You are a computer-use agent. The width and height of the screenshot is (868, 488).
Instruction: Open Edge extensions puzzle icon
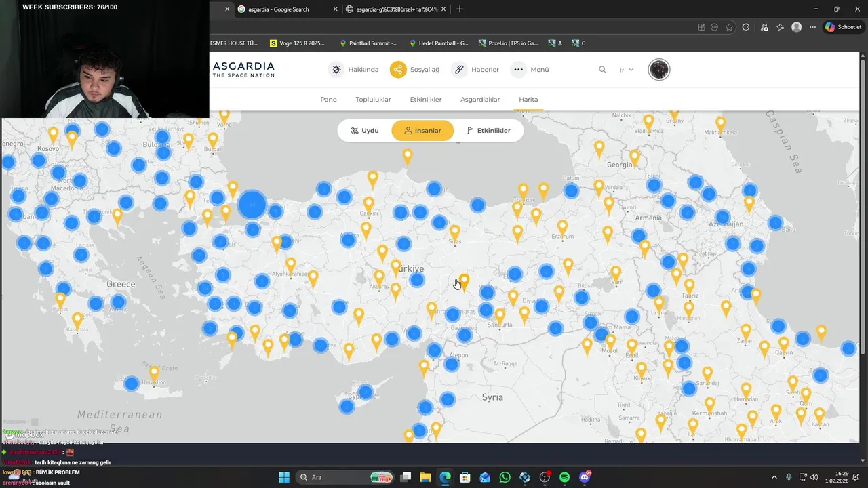(746, 27)
